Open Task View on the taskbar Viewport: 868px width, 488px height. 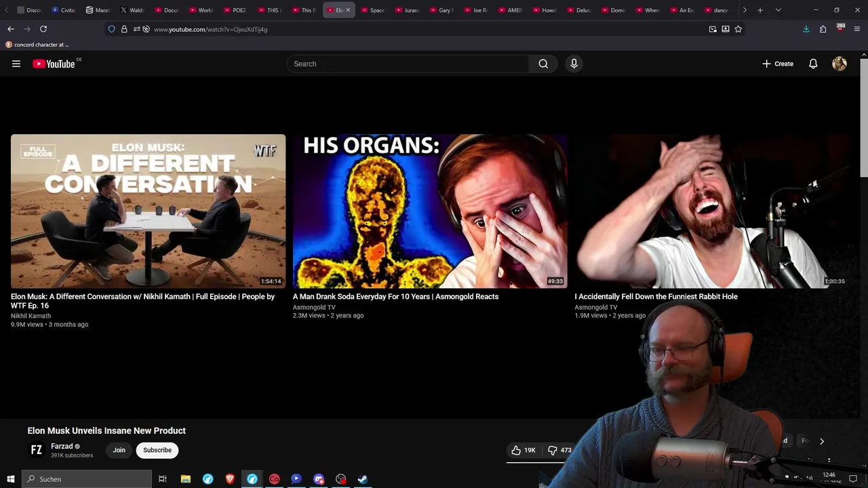163,479
